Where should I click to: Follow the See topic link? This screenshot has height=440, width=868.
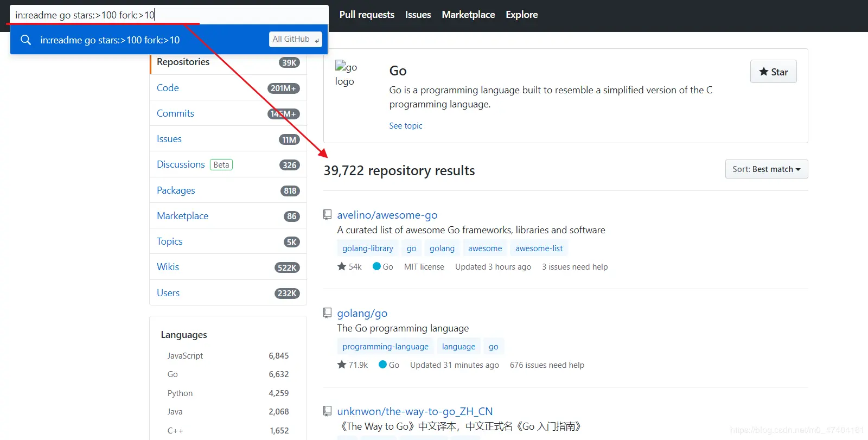(405, 125)
